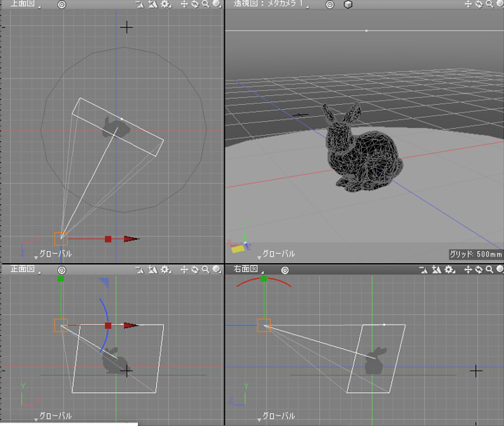Click the red arrow manipulator tip in top view

tap(132, 239)
